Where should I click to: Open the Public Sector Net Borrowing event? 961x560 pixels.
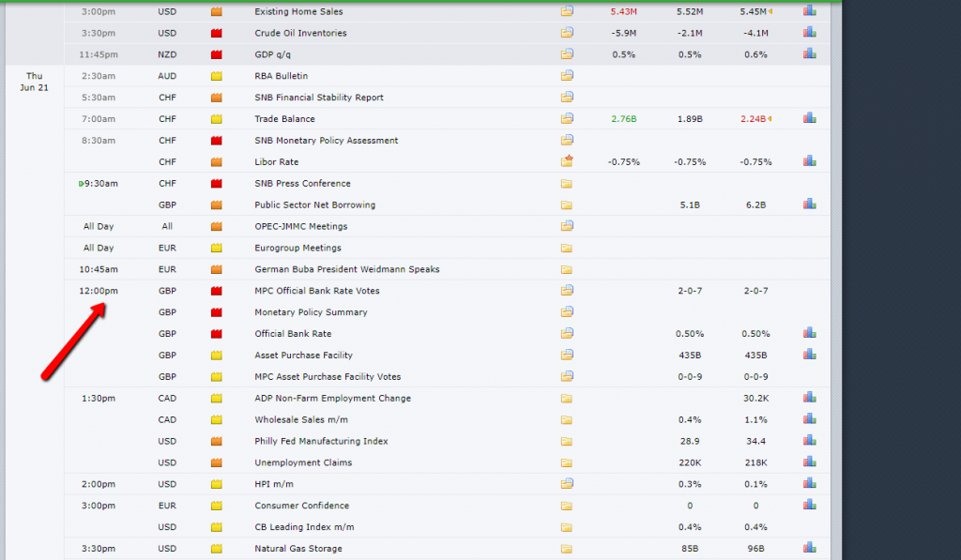tap(315, 204)
